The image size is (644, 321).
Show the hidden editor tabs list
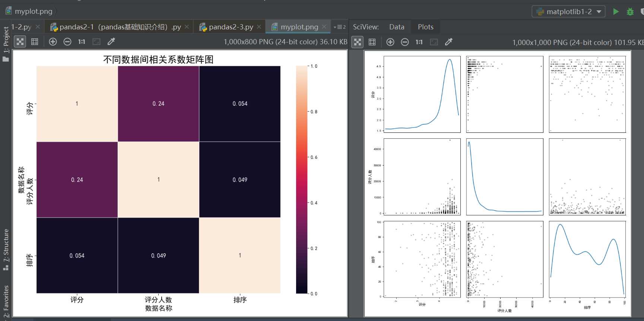(339, 27)
